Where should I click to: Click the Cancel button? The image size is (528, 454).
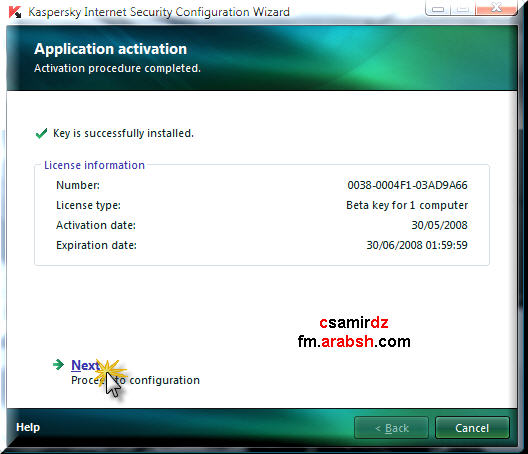click(472, 428)
